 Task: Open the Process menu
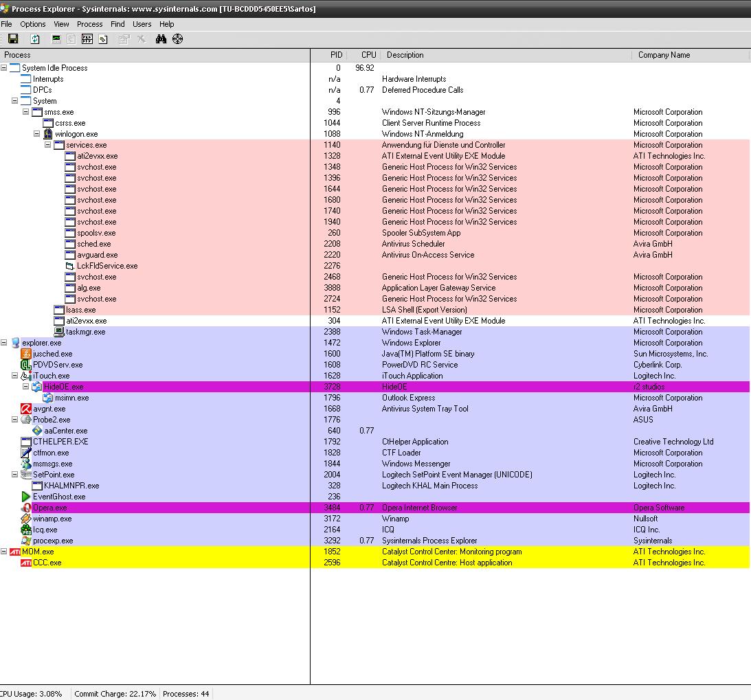point(89,24)
